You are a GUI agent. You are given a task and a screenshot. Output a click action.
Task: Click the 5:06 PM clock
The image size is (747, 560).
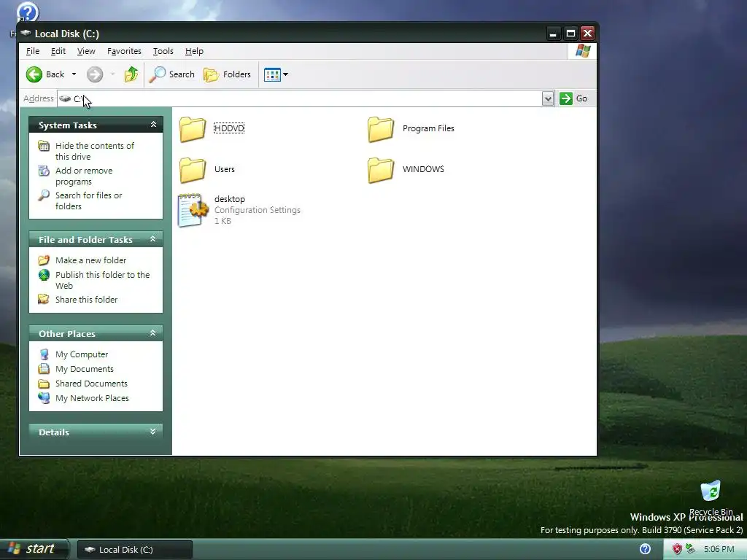pos(719,549)
